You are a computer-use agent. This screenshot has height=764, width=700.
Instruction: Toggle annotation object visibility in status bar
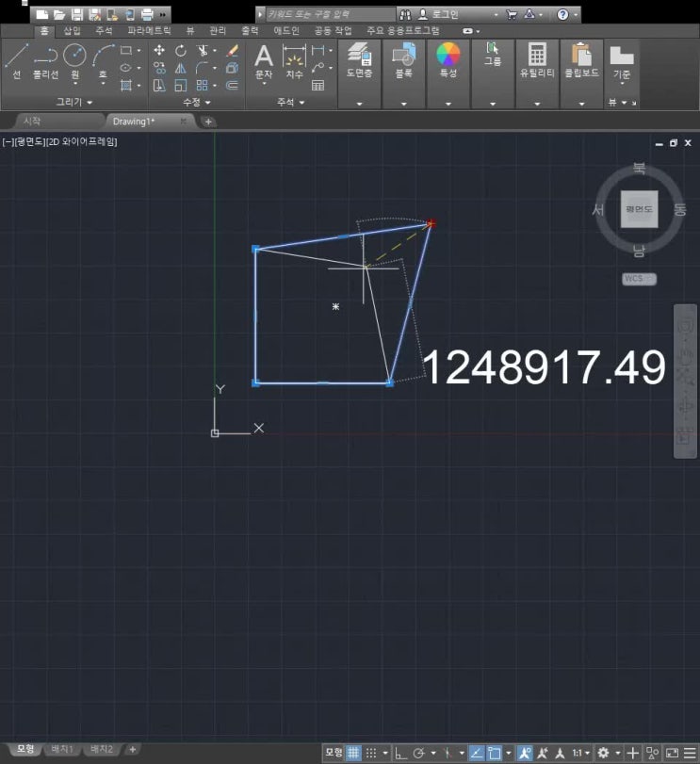coord(525,753)
